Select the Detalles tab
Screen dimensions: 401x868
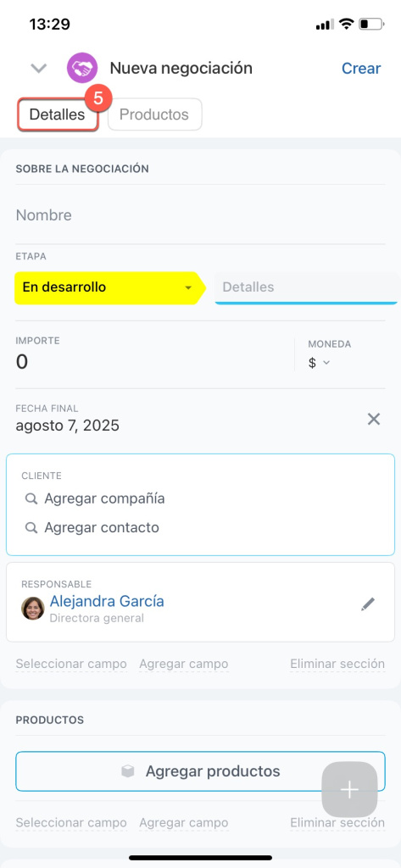(x=58, y=114)
